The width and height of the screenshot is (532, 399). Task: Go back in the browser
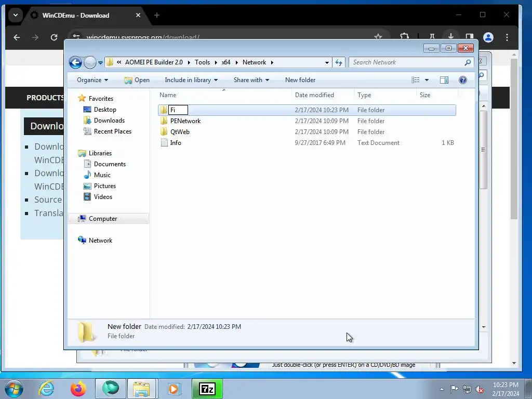[x=17, y=37]
